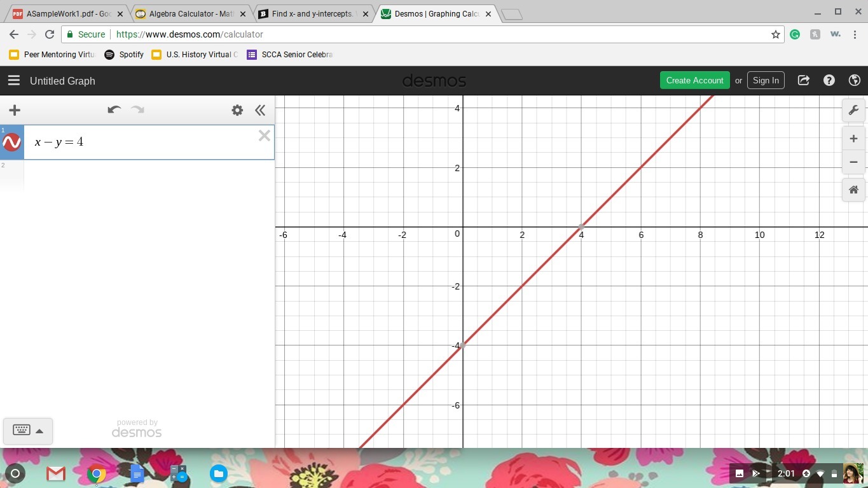Image resolution: width=868 pixels, height=488 pixels.
Task: Zoom in on the graph
Action: 853,139
